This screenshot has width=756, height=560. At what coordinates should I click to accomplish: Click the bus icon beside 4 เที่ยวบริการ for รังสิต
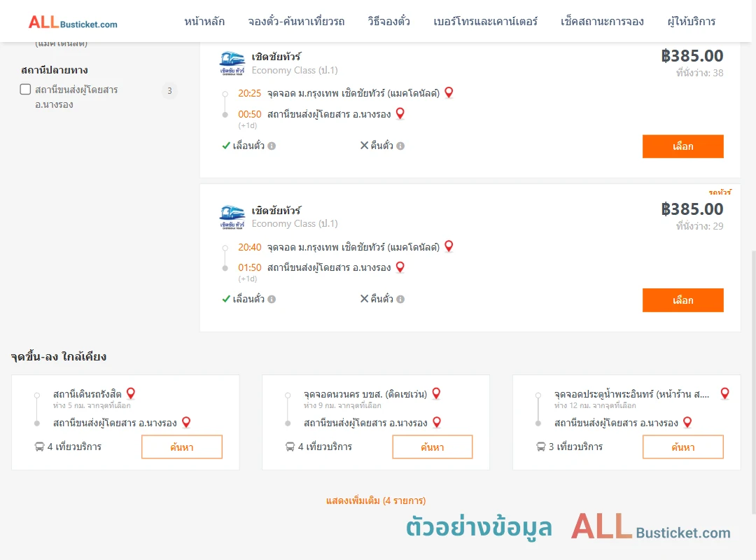[x=39, y=447]
